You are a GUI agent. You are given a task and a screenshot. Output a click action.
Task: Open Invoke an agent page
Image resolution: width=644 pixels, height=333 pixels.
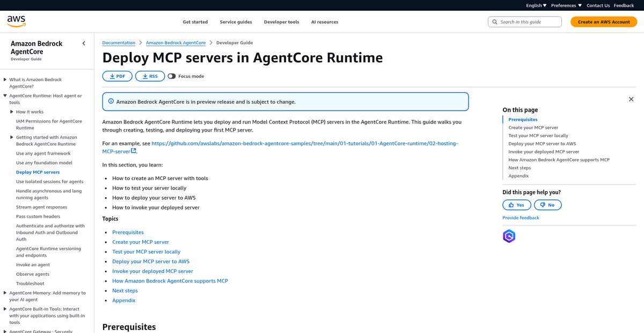33,265
